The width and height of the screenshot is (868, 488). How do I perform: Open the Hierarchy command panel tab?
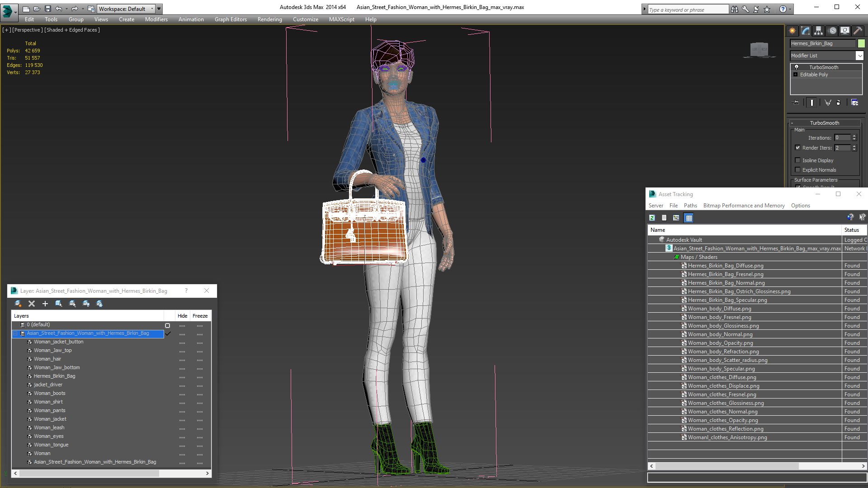(819, 31)
